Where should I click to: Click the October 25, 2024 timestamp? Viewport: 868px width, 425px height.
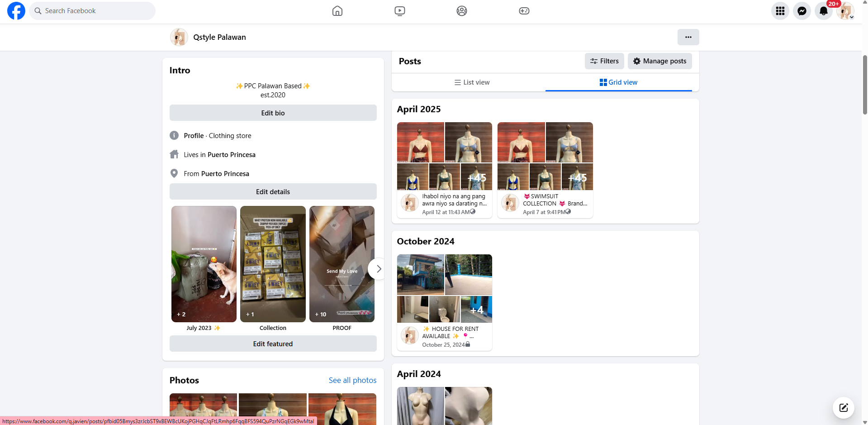pyautogui.click(x=443, y=345)
